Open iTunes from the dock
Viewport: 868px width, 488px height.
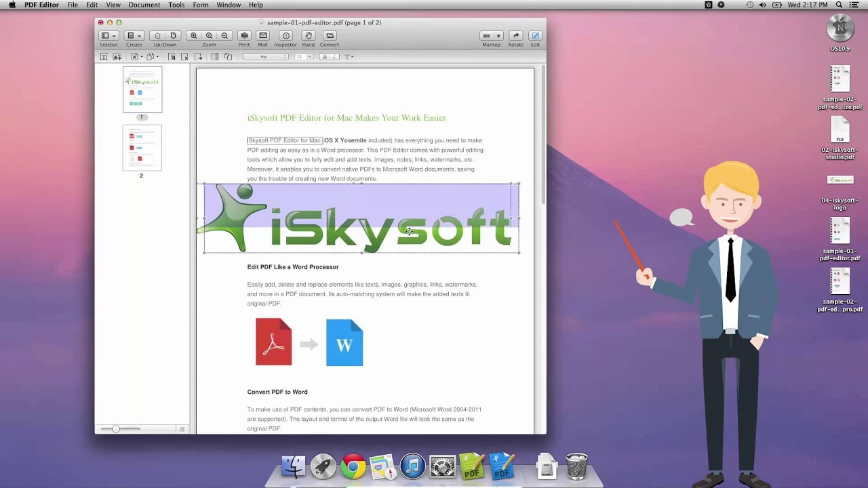coord(412,466)
